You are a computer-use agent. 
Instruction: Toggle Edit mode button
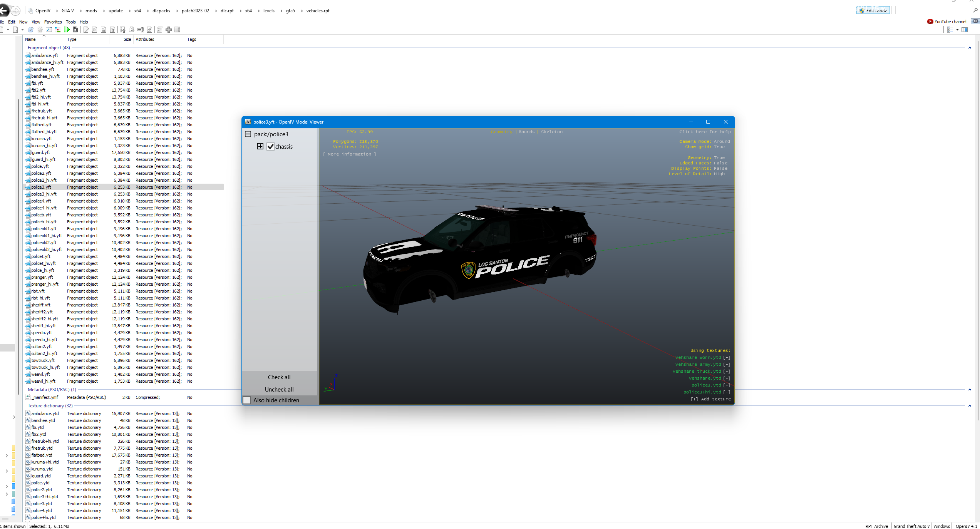(x=873, y=11)
